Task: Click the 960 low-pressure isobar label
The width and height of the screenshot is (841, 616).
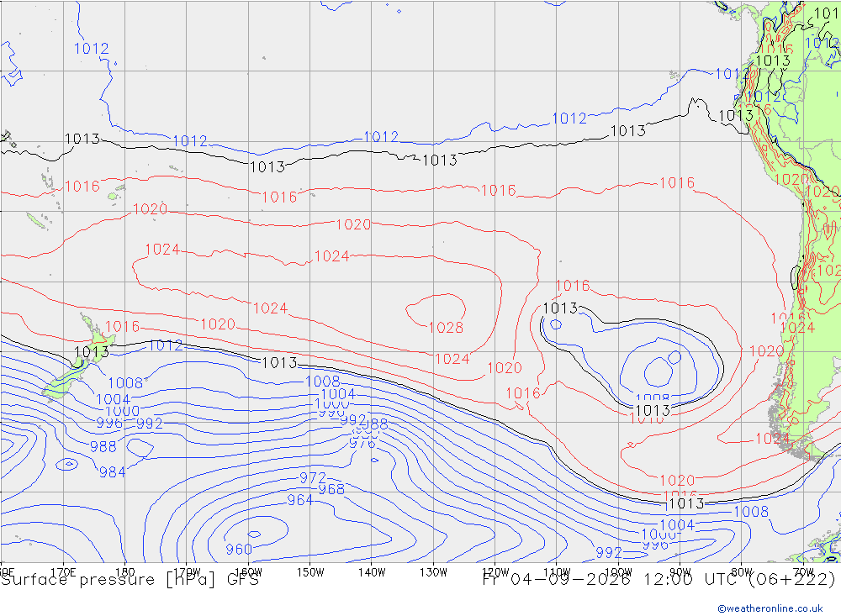Action: 239,550
